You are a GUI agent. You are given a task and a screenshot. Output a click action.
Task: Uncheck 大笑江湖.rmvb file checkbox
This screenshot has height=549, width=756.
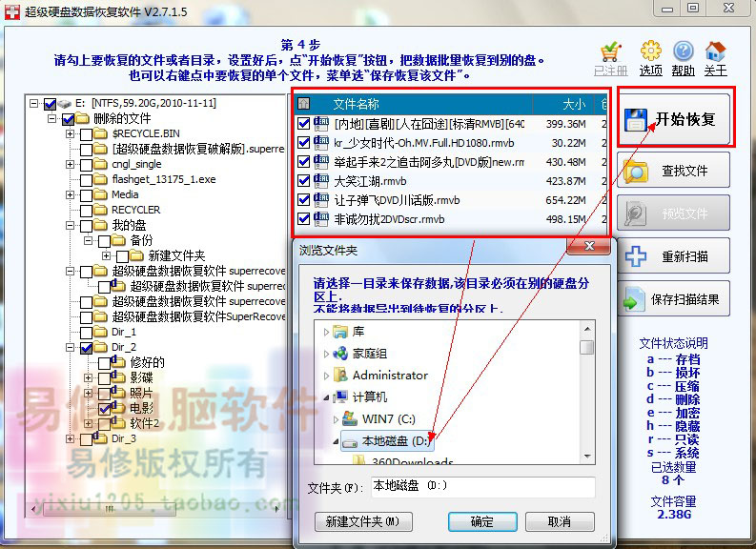tap(304, 181)
